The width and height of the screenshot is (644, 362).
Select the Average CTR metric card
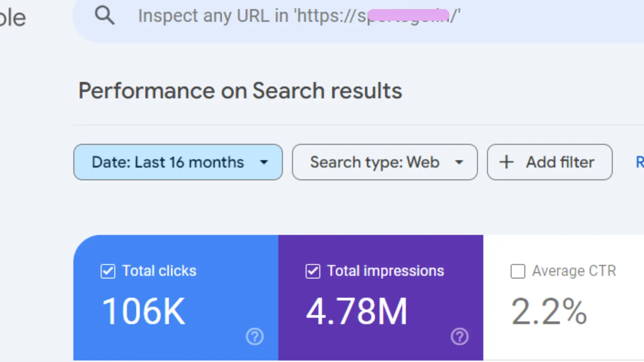click(563, 298)
